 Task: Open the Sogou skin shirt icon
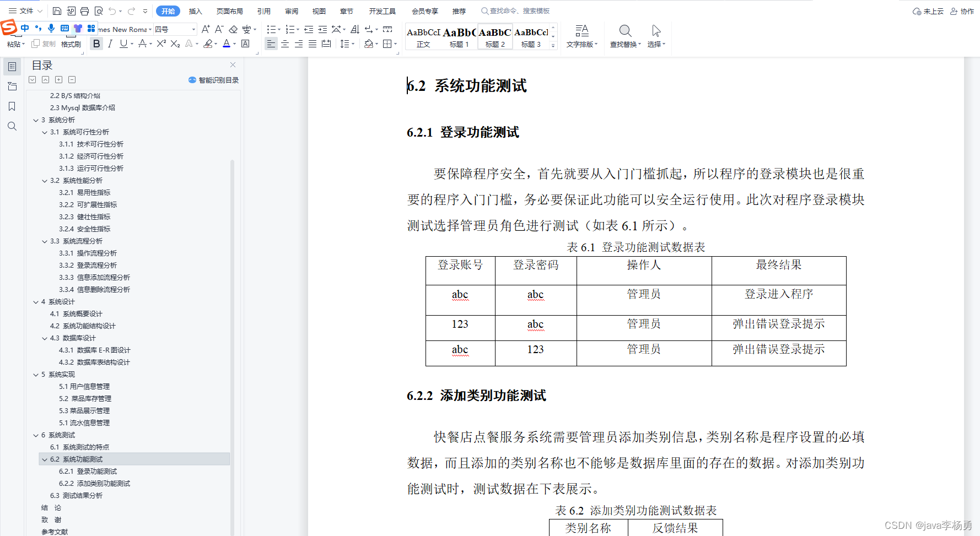[x=78, y=28]
